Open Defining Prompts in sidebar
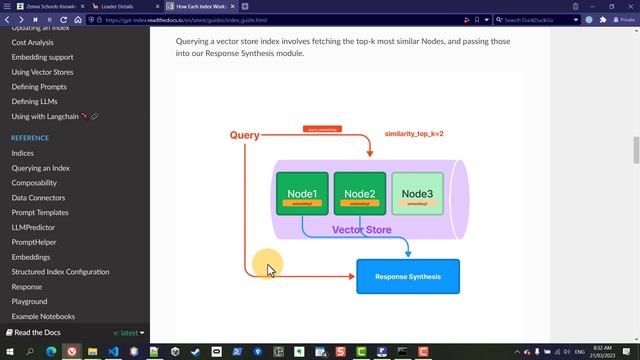Viewport: 640px width, 360px height. point(39,87)
